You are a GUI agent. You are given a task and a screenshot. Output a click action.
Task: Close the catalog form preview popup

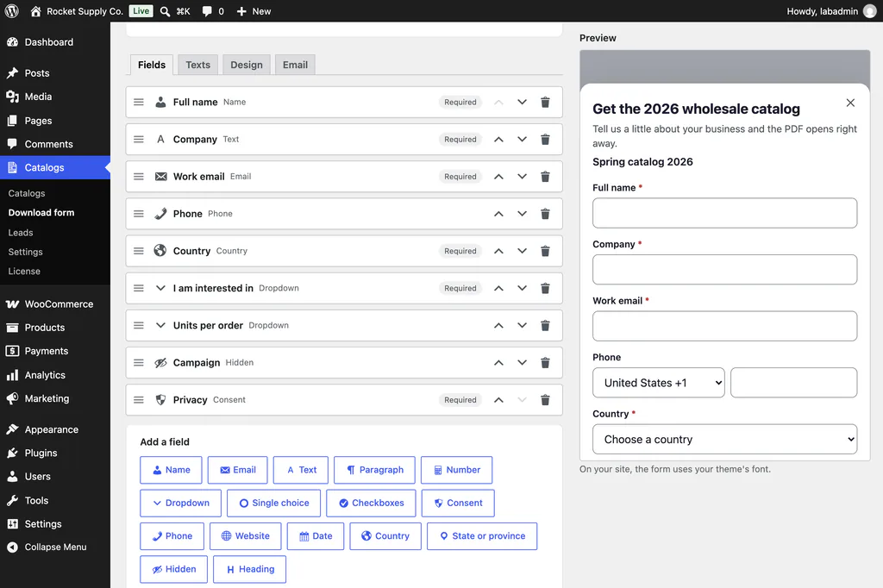point(850,103)
